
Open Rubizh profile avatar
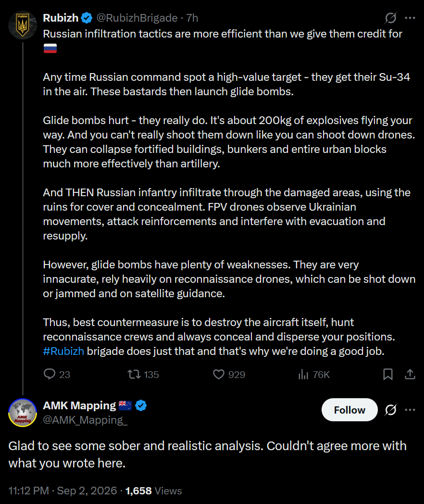23,25
